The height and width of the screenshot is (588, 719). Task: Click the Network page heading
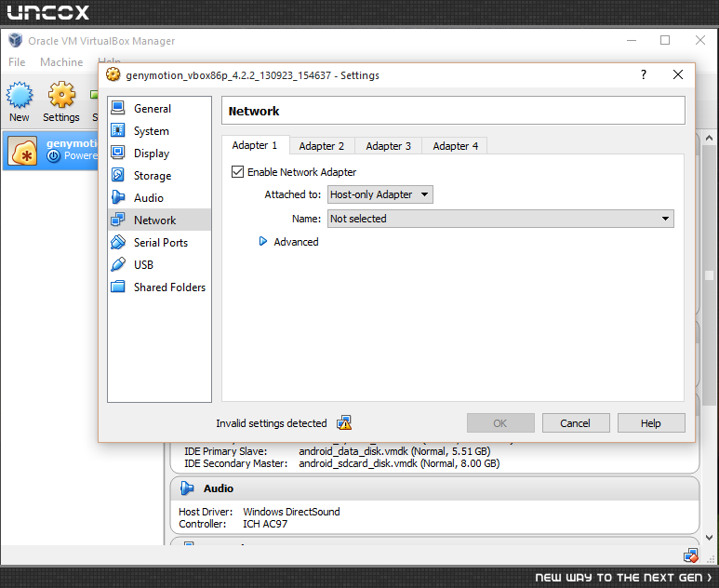pos(254,111)
